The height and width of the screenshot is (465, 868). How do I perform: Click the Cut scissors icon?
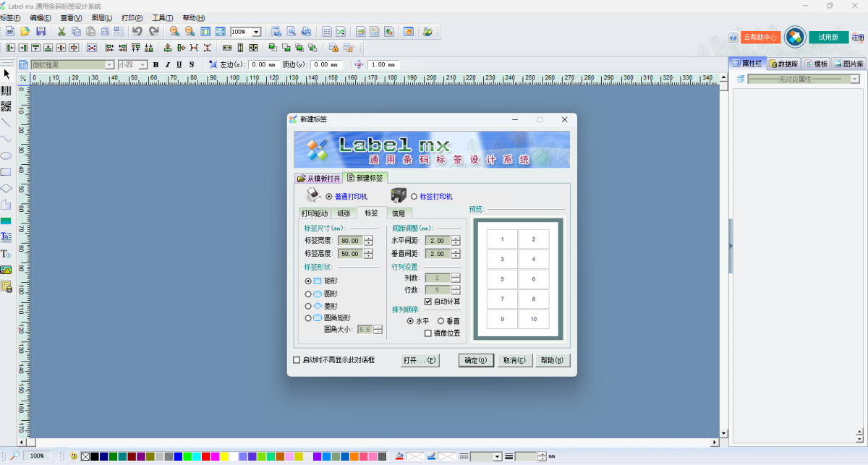[61, 32]
